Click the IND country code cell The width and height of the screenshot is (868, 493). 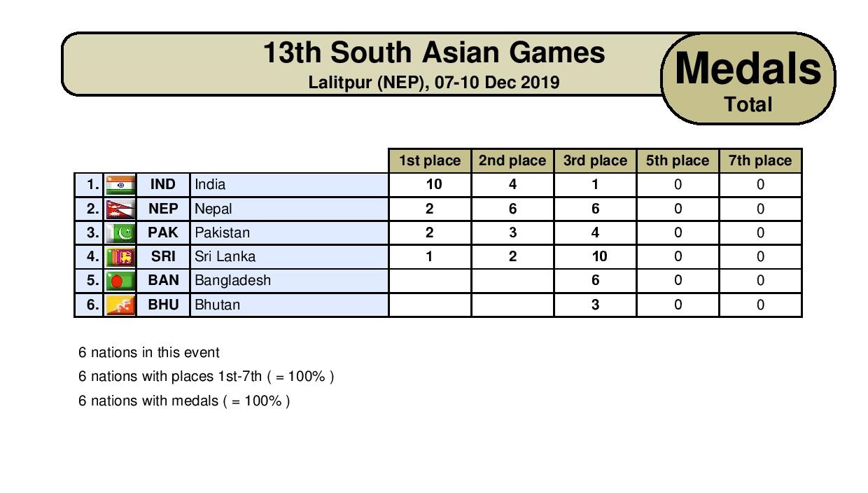[163, 185]
